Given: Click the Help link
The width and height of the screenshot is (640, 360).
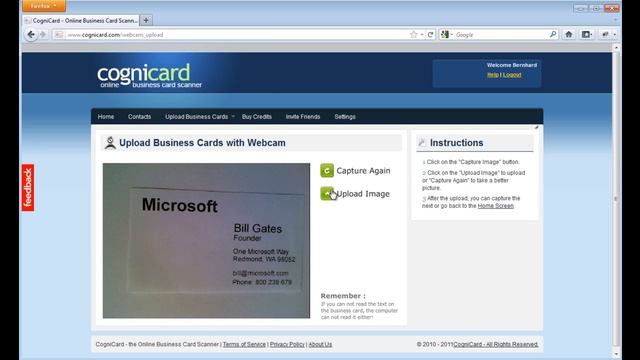Looking at the screenshot, I should [x=493, y=75].
